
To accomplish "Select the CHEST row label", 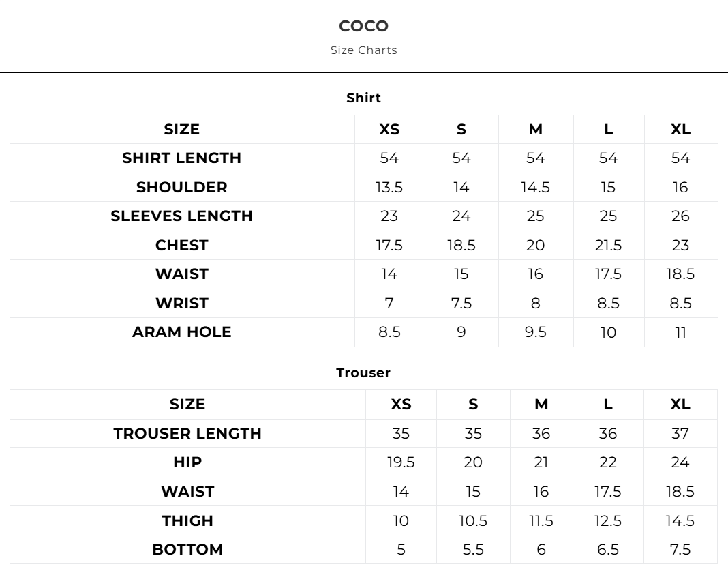I will tap(182, 245).
